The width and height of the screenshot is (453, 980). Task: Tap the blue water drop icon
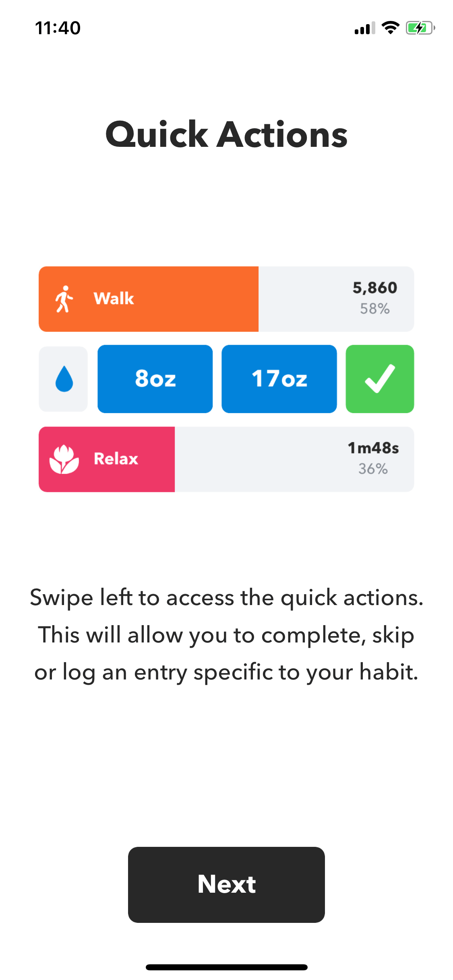coord(64,379)
